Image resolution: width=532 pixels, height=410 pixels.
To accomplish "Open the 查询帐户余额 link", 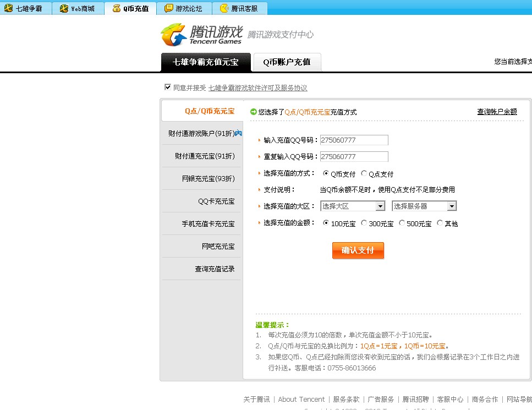I will point(497,112).
